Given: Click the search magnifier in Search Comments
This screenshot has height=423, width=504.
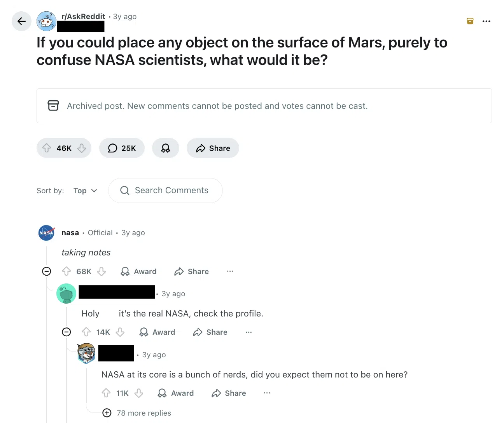Looking at the screenshot, I should (124, 191).
